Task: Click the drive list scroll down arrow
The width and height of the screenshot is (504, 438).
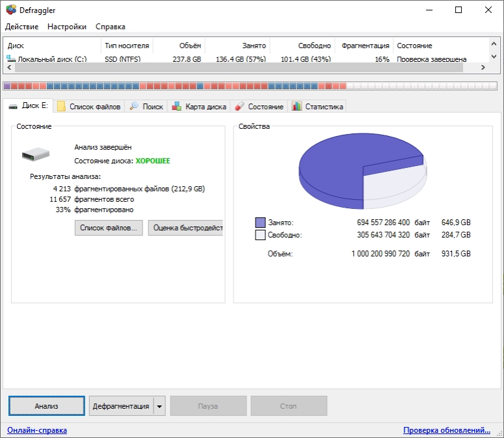Action: [x=494, y=57]
